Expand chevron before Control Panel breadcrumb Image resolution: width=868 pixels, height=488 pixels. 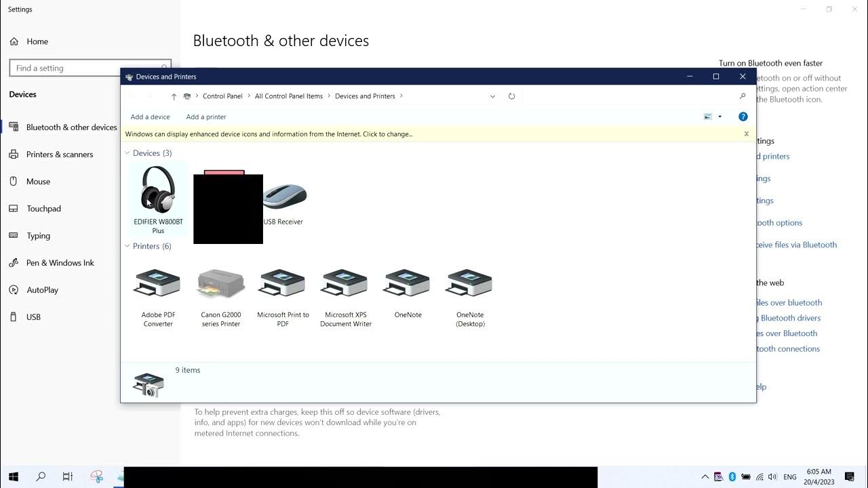coord(197,96)
